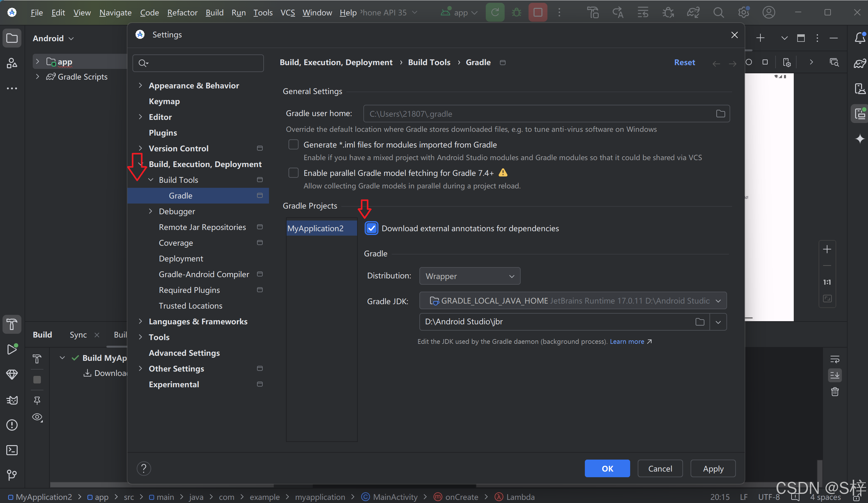Expand Languages & Frameworks node
The height and width of the screenshot is (503, 868).
(x=140, y=321)
